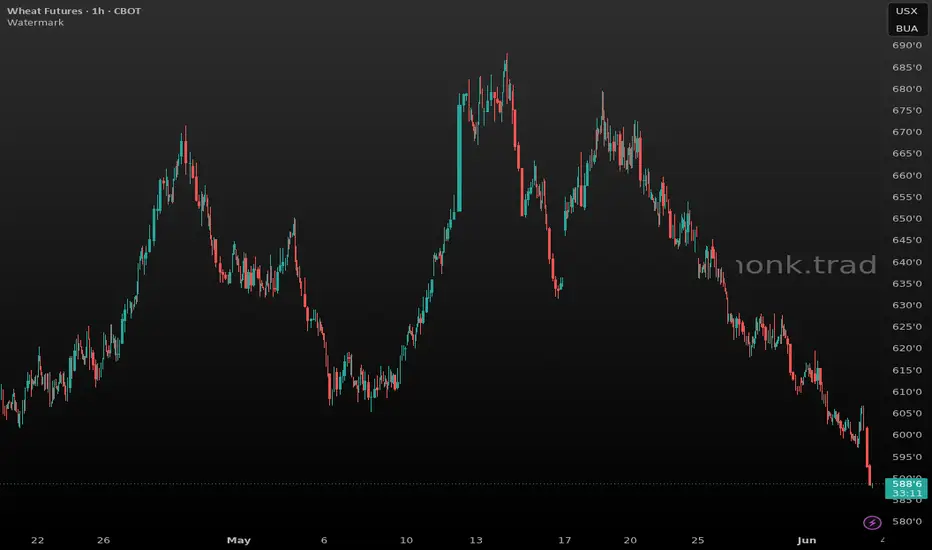Click the 620'0 price axis label
The height and width of the screenshot is (550, 932).
(x=906, y=348)
